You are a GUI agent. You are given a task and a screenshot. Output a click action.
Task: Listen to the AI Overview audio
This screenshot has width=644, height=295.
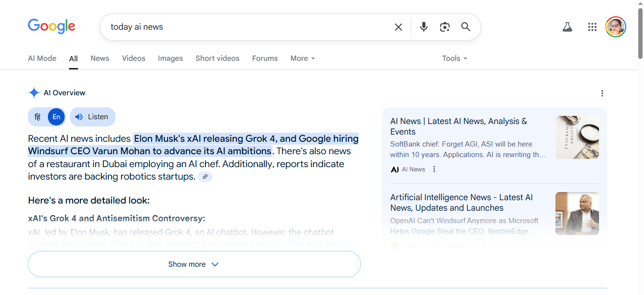[x=92, y=117]
